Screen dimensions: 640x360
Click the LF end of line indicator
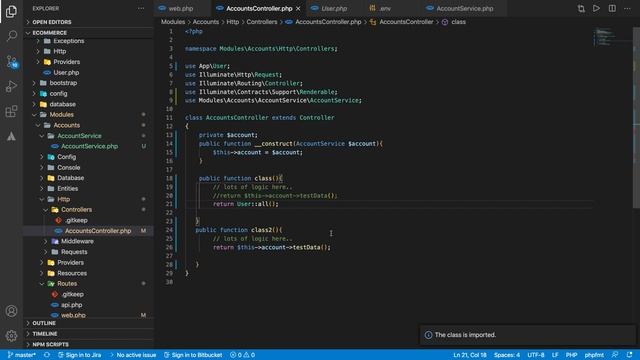(x=555, y=355)
